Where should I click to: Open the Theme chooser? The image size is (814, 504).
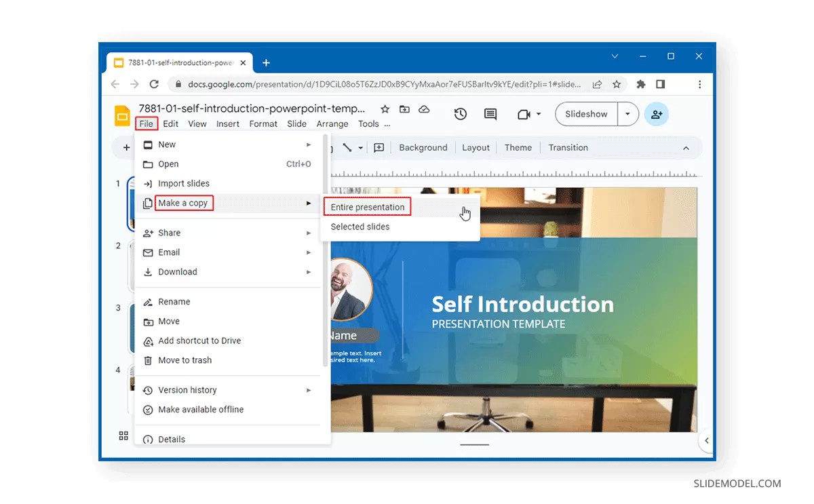[x=518, y=147]
